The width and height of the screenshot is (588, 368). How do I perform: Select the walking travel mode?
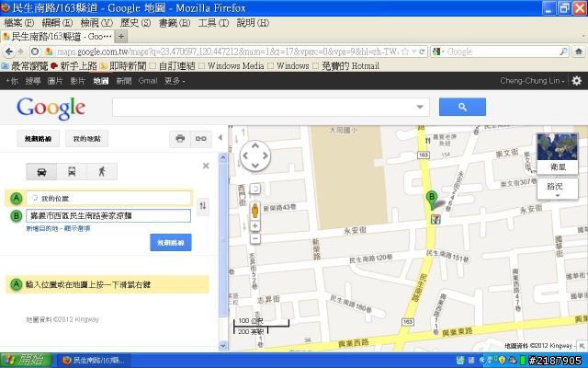102,172
